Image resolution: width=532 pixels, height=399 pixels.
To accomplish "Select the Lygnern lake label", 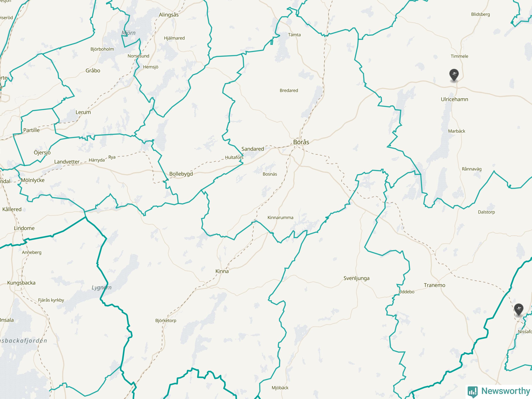I will point(101,288).
